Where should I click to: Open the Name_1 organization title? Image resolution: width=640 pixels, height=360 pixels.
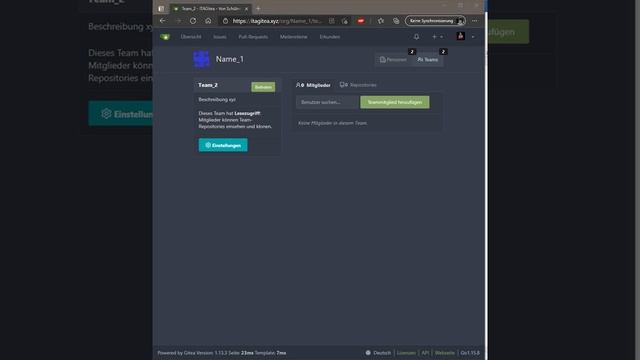pos(229,59)
